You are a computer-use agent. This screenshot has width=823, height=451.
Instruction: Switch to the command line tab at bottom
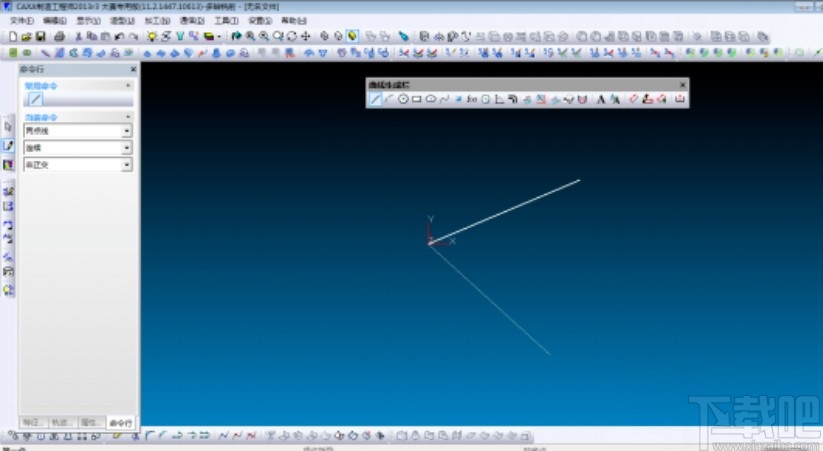[120, 423]
